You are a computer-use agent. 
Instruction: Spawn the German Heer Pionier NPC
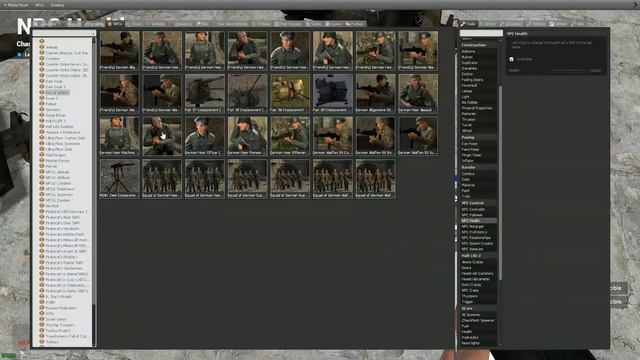click(x=247, y=136)
